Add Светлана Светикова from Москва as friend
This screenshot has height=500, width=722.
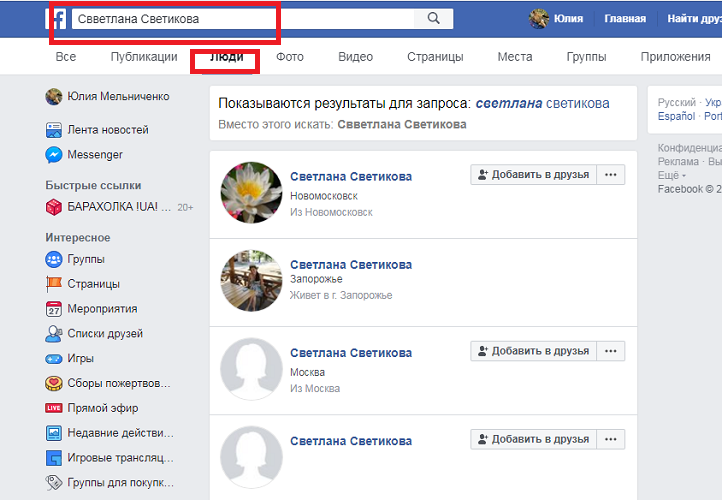coord(534,351)
